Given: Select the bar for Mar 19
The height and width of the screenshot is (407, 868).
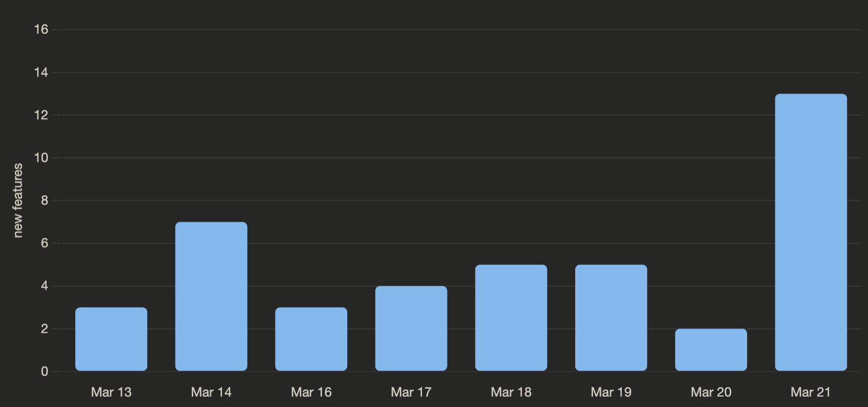Looking at the screenshot, I should tap(611, 317).
